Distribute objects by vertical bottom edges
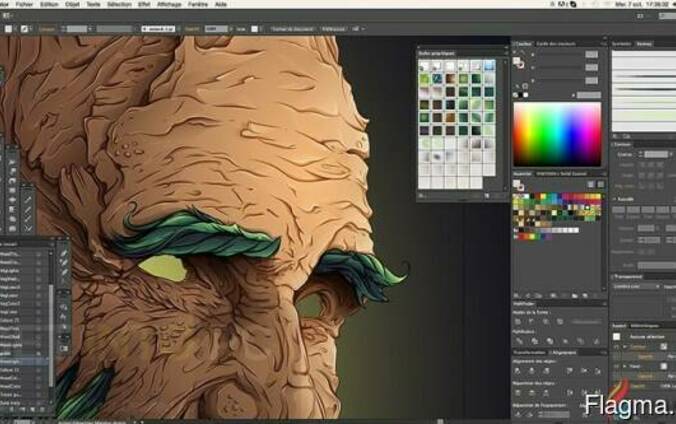Viewport: 676px width, 424px height. coord(546,393)
